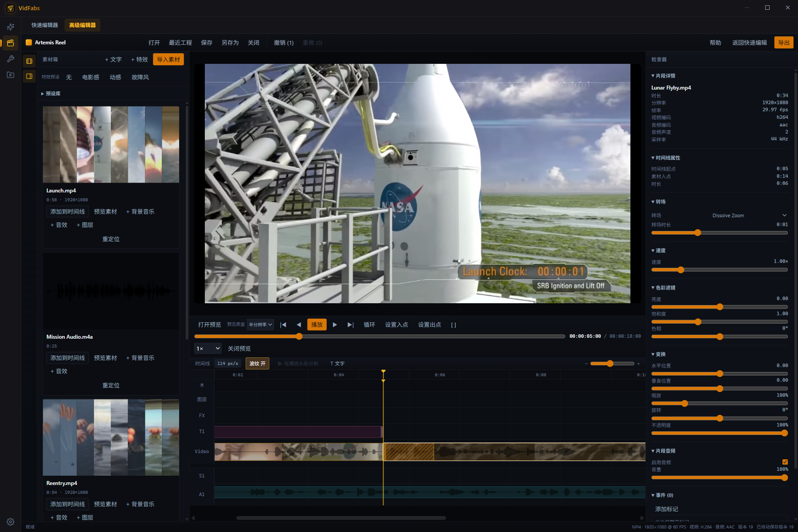The height and width of the screenshot is (532, 798).
Task: Click 另存为 menu item
Action: pyautogui.click(x=230, y=43)
